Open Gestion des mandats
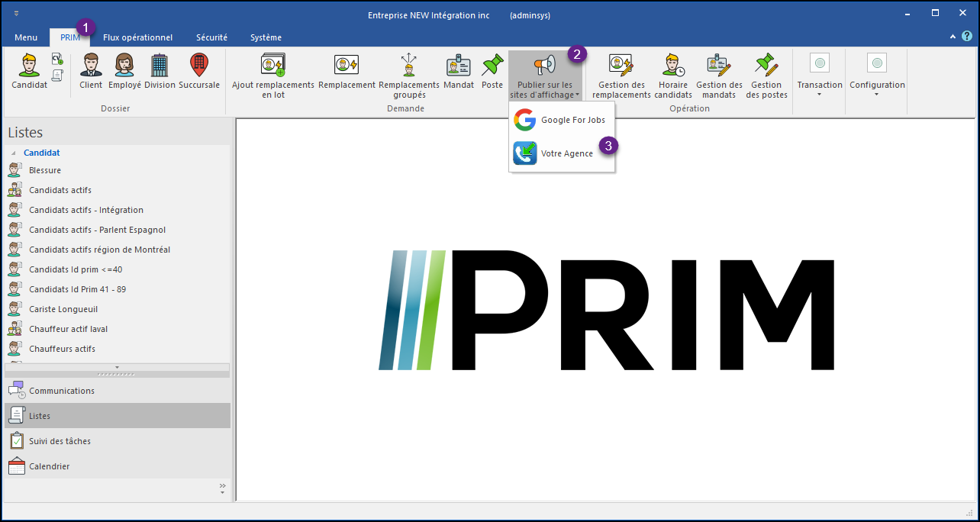This screenshot has width=980, height=522. [x=719, y=76]
